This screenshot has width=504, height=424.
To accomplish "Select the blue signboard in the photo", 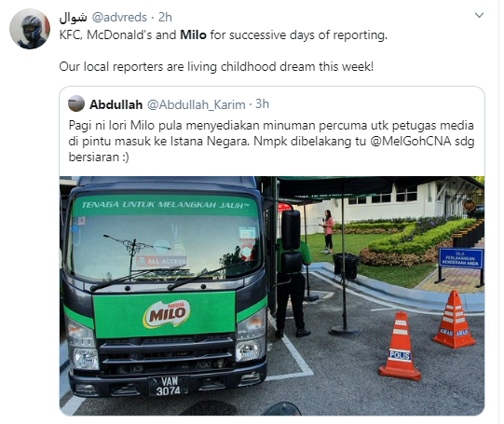I will (461, 258).
